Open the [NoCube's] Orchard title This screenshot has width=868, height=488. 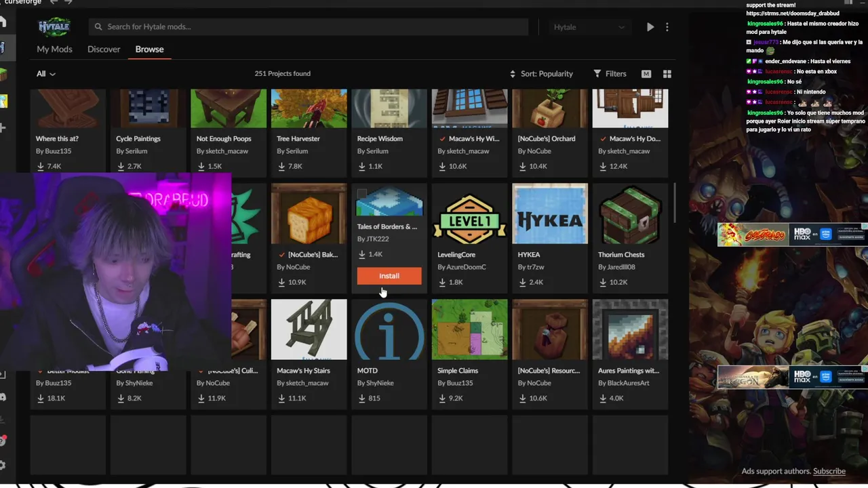[547, 139]
